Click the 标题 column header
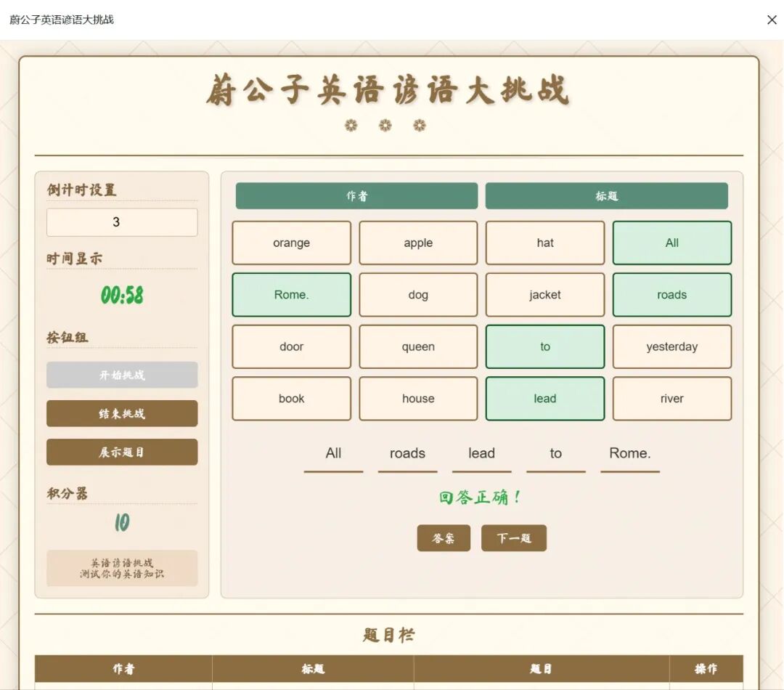This screenshot has width=784, height=690. [x=606, y=195]
